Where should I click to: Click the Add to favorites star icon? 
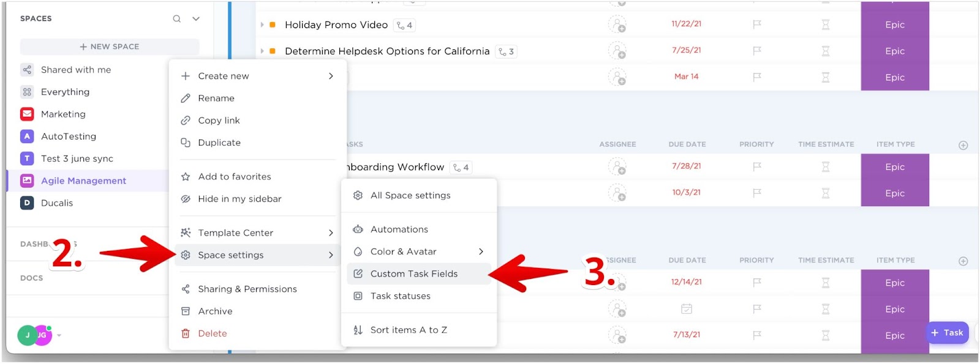click(186, 177)
